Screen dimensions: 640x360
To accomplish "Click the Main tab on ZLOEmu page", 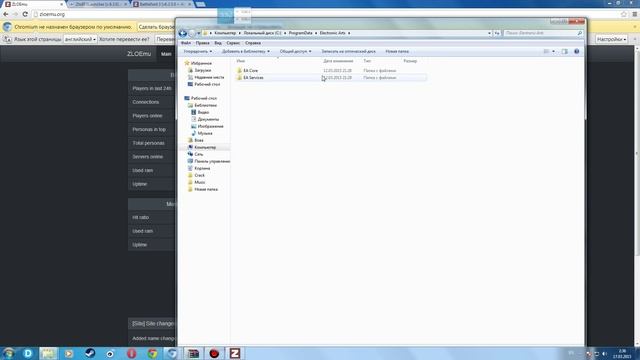I will point(166,54).
